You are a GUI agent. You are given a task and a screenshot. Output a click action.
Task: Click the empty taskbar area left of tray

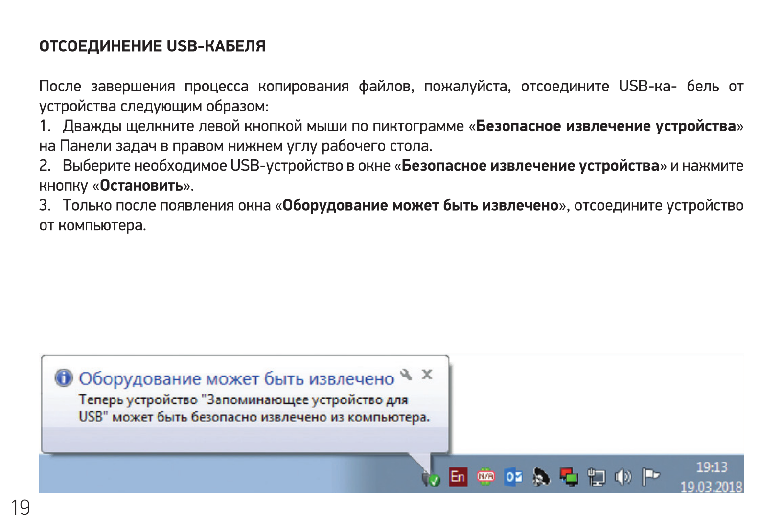coord(220,474)
